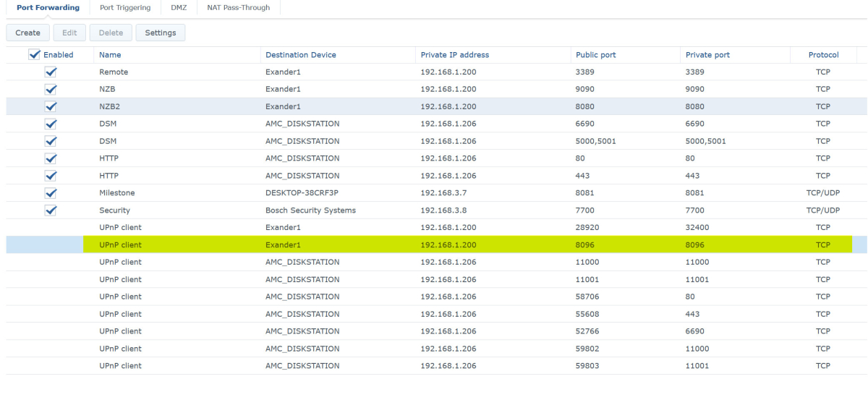Click public port 8081 cell
868x413 pixels.
pyautogui.click(x=585, y=193)
